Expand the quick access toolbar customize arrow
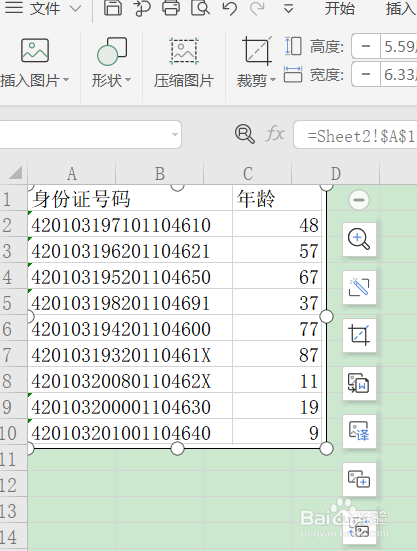Image resolution: width=417 pixels, height=551 pixels. 288,8
